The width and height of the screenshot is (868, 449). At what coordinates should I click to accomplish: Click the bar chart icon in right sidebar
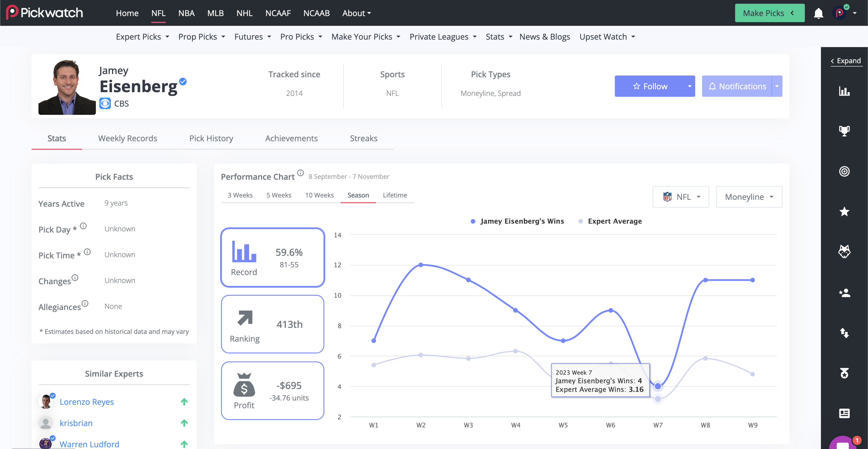[x=844, y=91]
